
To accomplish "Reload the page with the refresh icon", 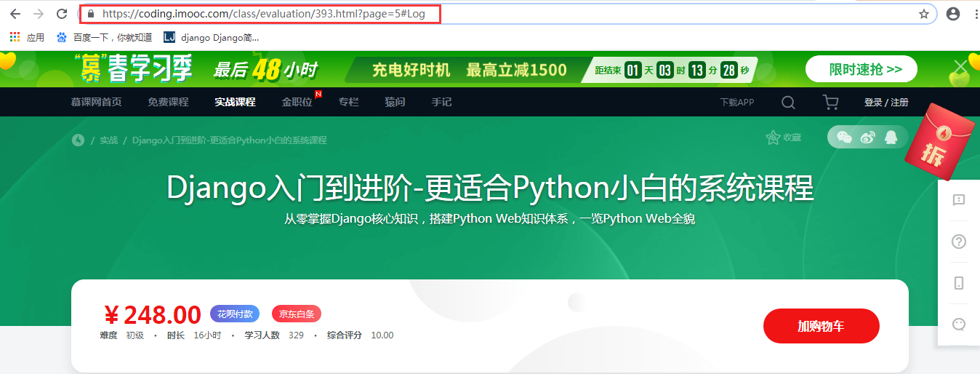I will pos(62,14).
